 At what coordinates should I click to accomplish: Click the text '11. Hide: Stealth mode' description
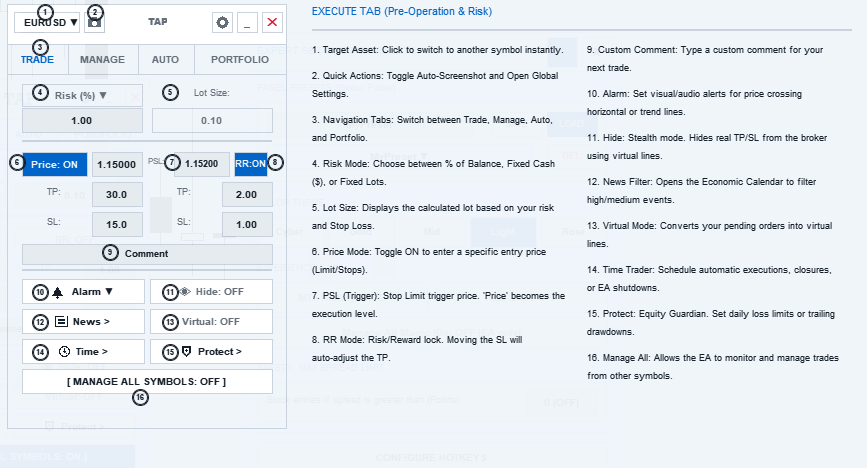point(707,147)
